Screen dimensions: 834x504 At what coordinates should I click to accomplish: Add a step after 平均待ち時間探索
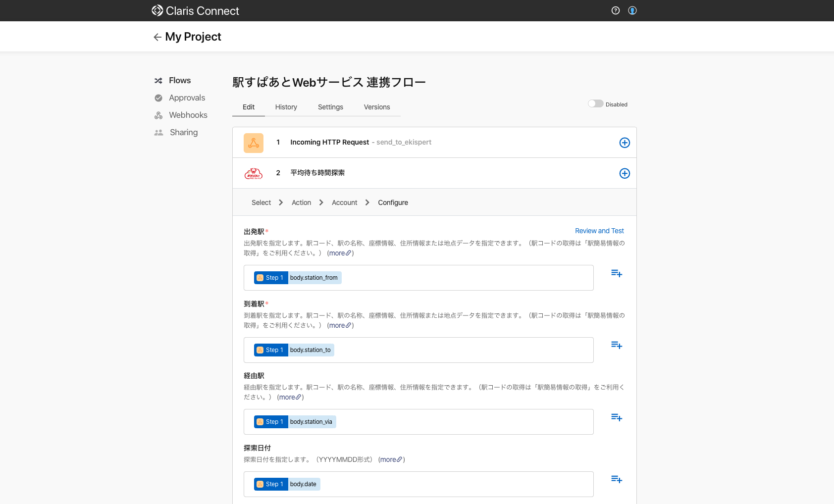tap(625, 173)
